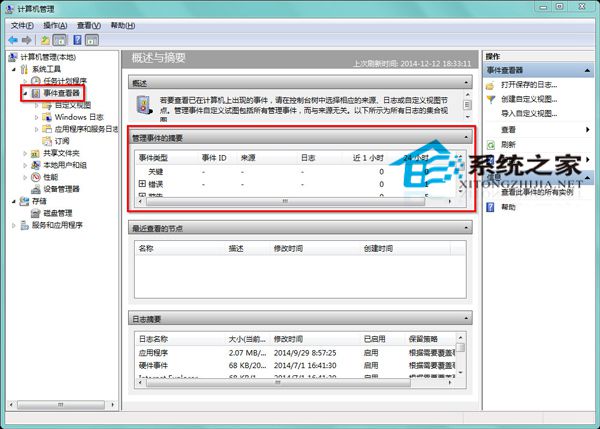The width and height of the screenshot is (600, 429).
Task: Select the 关键 event type row
Action: pos(296,172)
